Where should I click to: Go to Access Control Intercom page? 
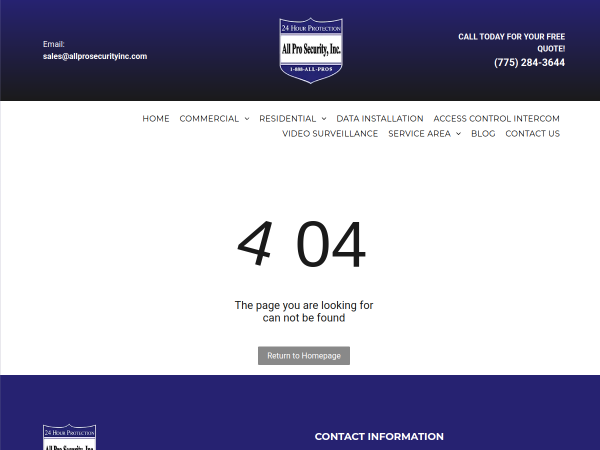[496, 119]
